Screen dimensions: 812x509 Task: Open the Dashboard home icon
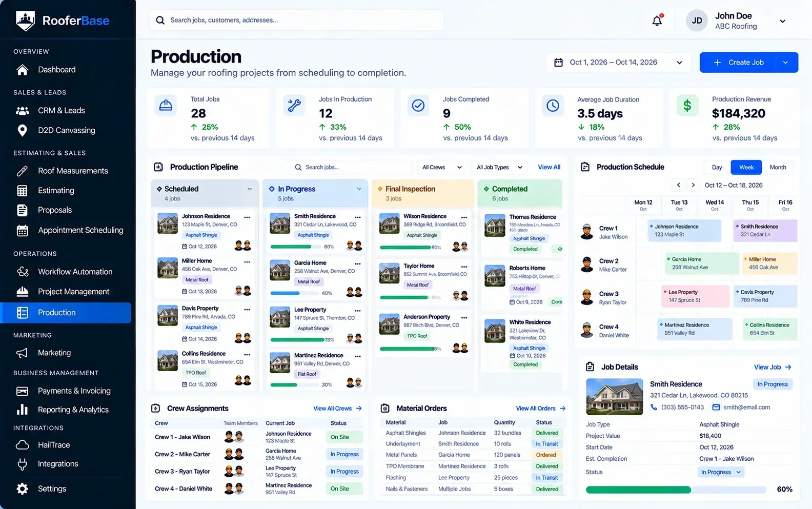click(22, 70)
